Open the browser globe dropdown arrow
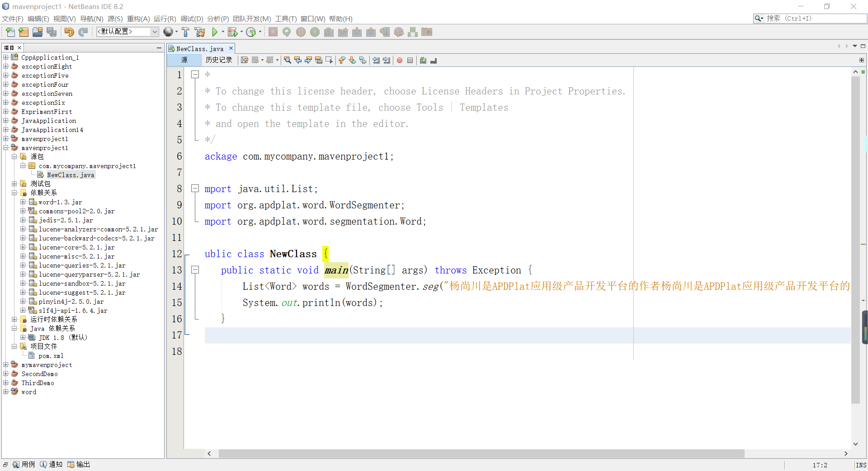The image size is (868, 471). point(176,32)
